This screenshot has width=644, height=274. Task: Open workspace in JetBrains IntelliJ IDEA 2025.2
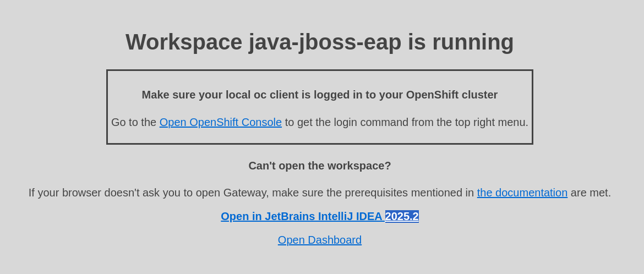(x=320, y=216)
